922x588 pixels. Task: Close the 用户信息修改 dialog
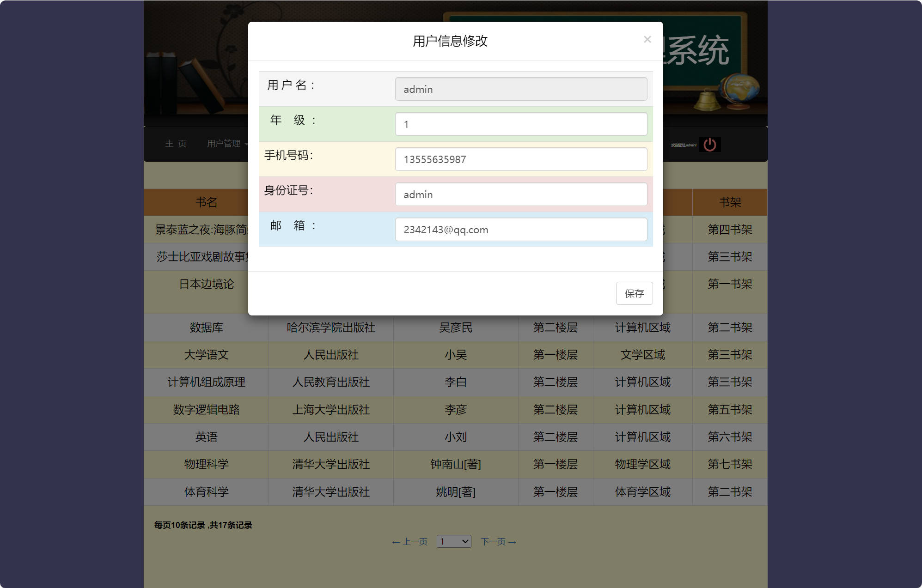pos(647,39)
